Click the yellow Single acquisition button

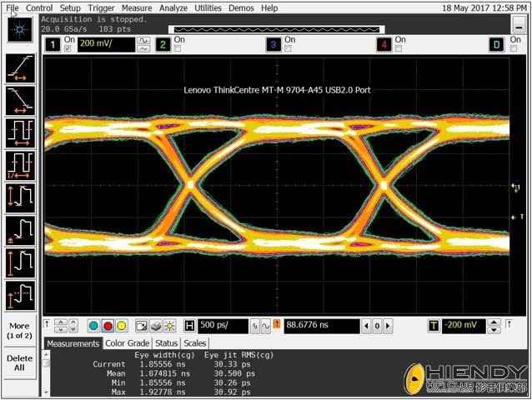(x=122, y=326)
